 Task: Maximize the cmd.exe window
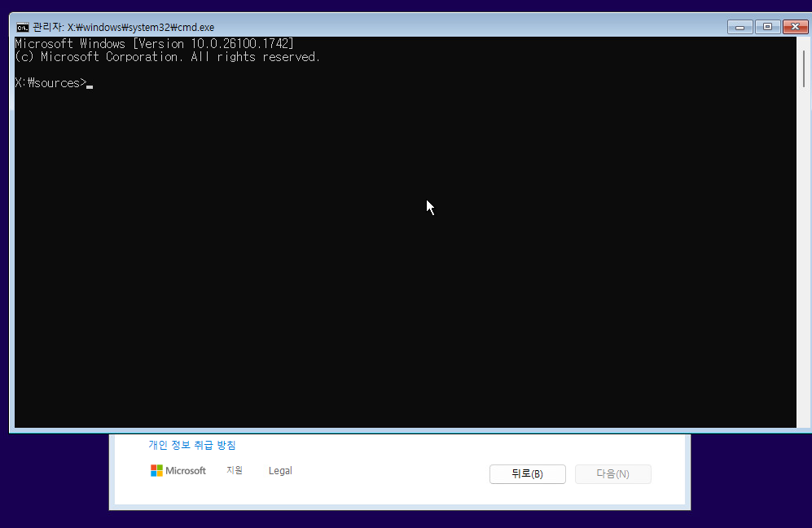(767, 27)
